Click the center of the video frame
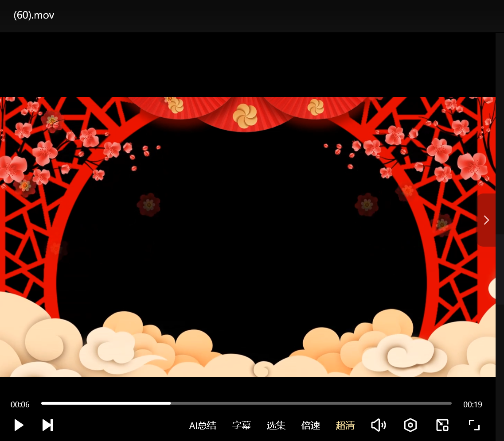Viewport: 504px width, 441px height. point(247,237)
